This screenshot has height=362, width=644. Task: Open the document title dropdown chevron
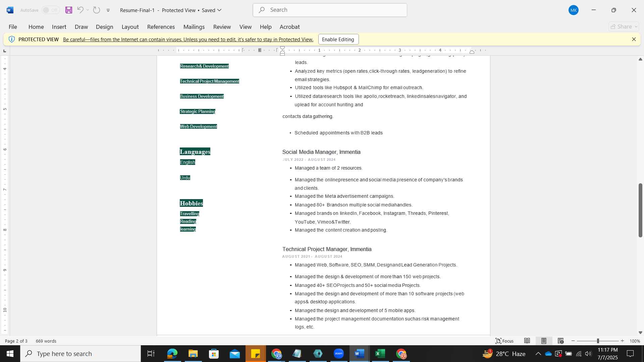pos(220,10)
